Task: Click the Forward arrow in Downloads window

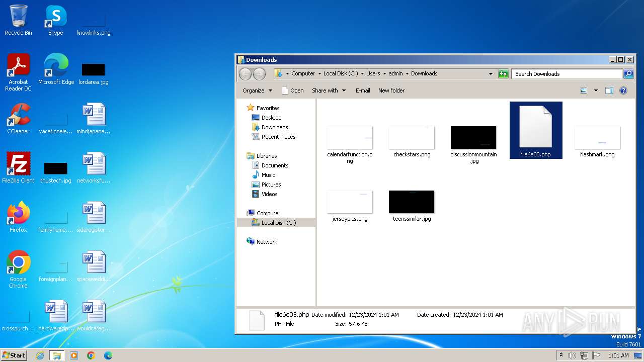Action: [259, 74]
